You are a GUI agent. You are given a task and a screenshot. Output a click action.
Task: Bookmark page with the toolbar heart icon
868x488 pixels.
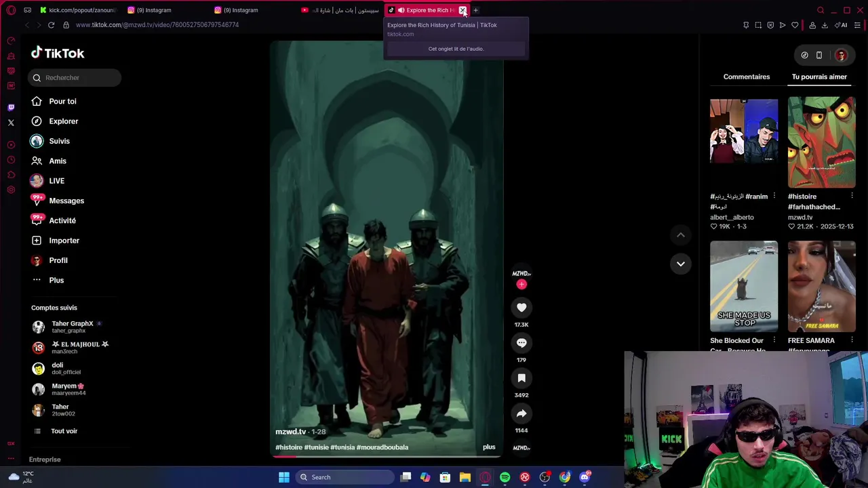[795, 25]
